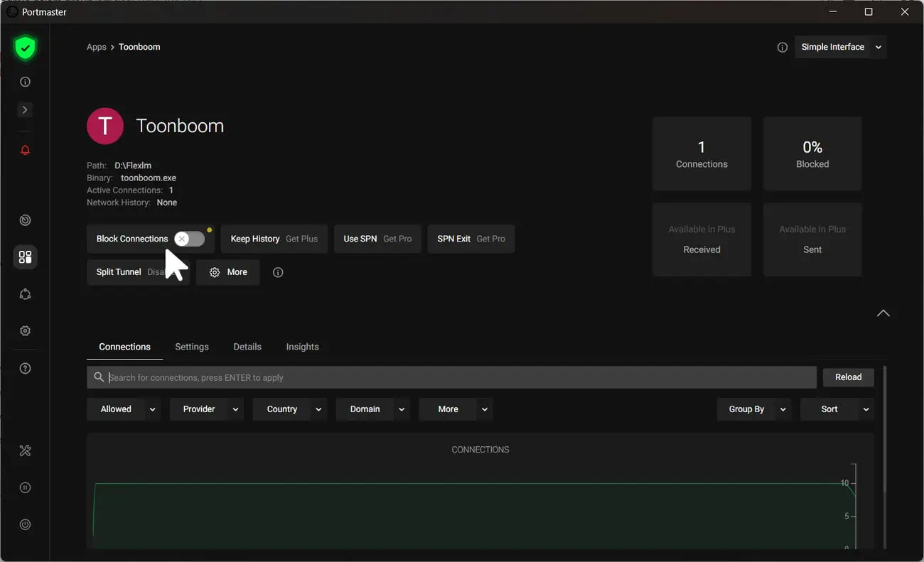
Task: Toggle the Block Connections switch
Action: [x=189, y=239]
